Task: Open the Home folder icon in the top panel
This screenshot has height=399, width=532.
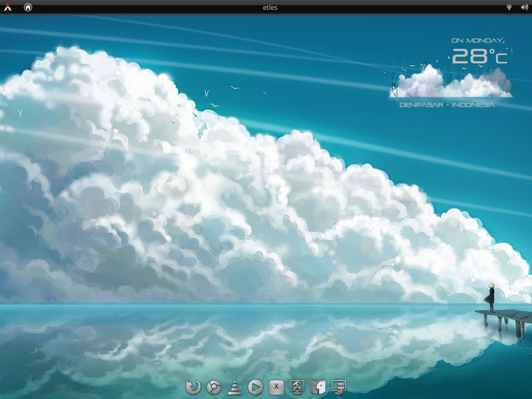Action: [x=28, y=7]
